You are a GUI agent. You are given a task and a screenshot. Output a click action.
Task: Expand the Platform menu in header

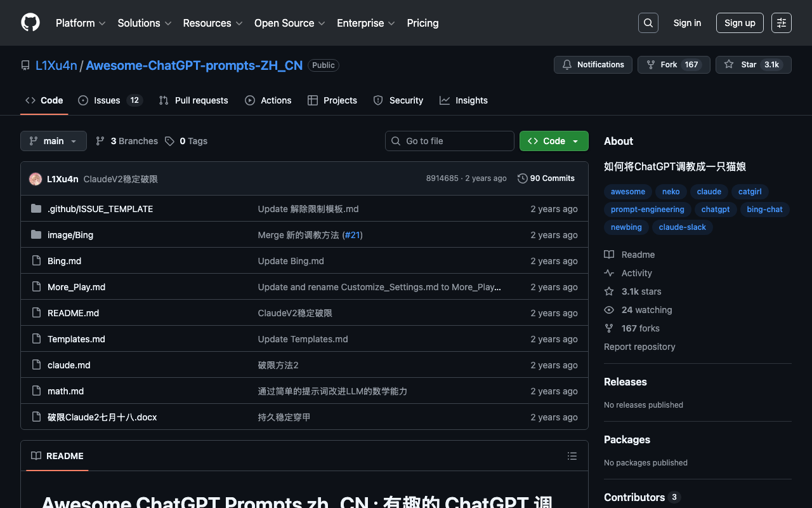[81, 23]
